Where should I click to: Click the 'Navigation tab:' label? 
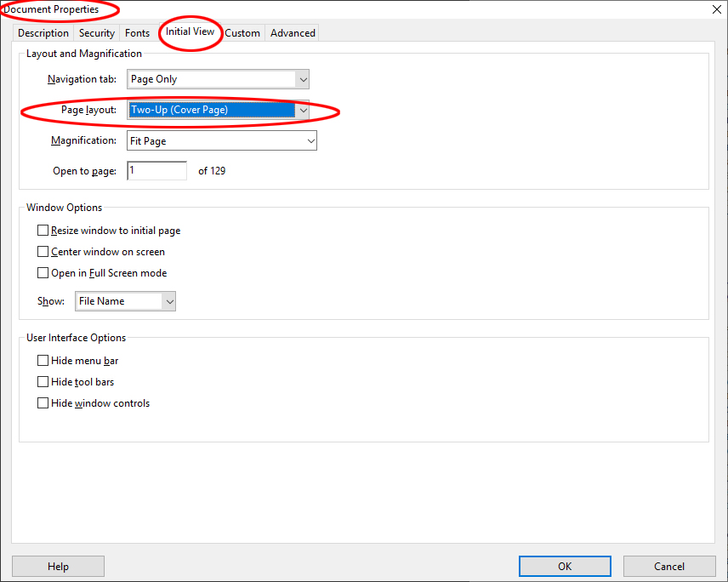pos(82,79)
